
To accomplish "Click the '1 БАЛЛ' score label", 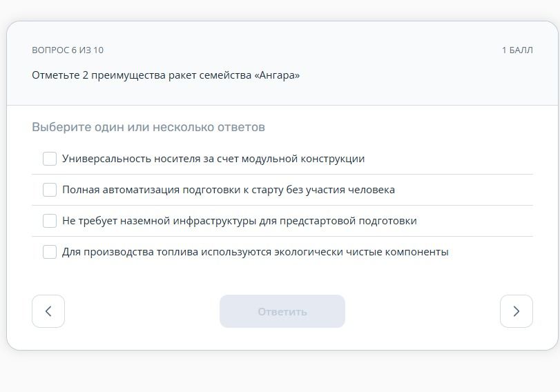I will tap(517, 50).
